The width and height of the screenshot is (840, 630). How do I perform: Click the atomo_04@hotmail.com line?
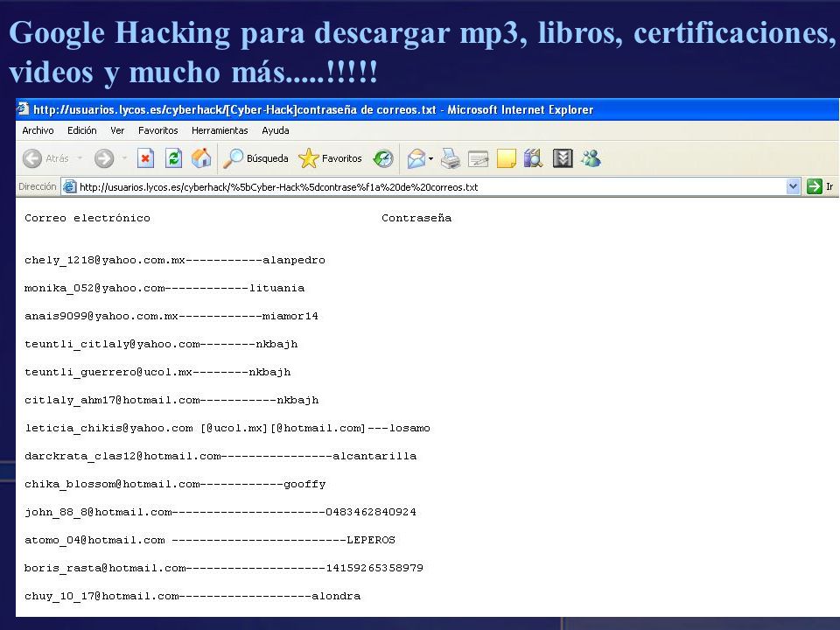[x=210, y=540]
